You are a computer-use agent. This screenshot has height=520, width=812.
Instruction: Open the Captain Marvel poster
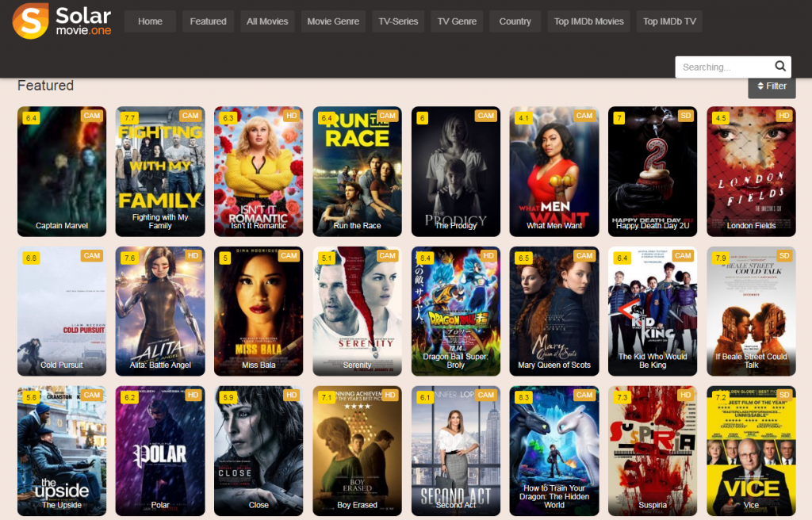(62, 171)
